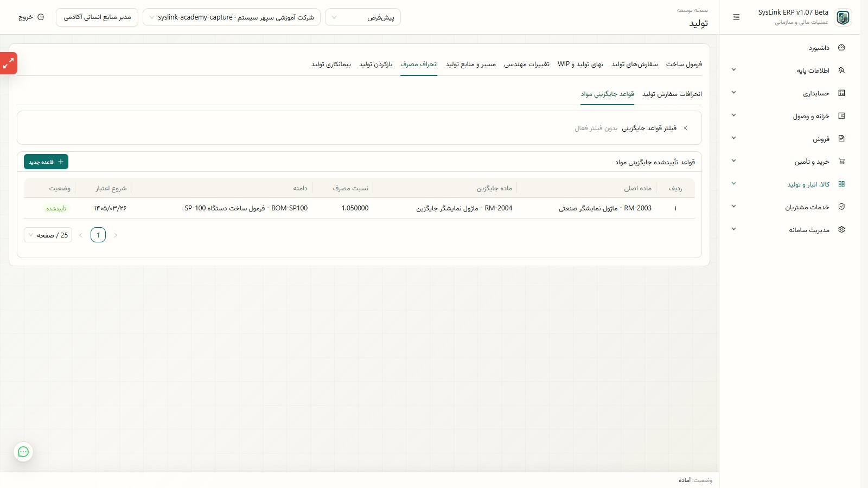Click the حسابداری accounting sidebar icon
The width and height of the screenshot is (868, 488).
coord(841,93)
